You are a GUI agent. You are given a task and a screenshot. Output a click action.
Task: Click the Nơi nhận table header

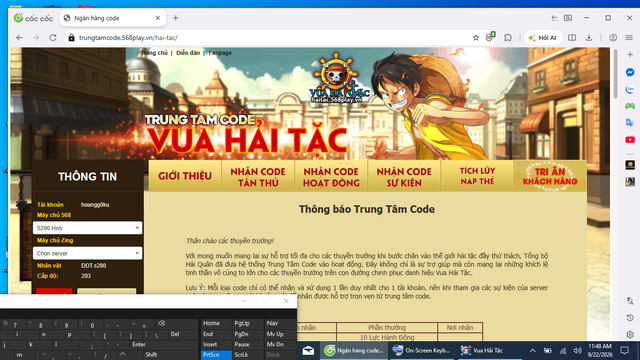(460, 327)
